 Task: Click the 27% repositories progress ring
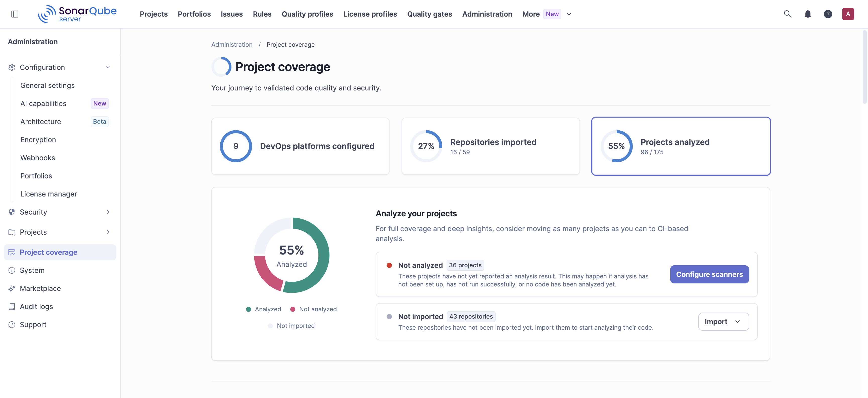click(426, 146)
